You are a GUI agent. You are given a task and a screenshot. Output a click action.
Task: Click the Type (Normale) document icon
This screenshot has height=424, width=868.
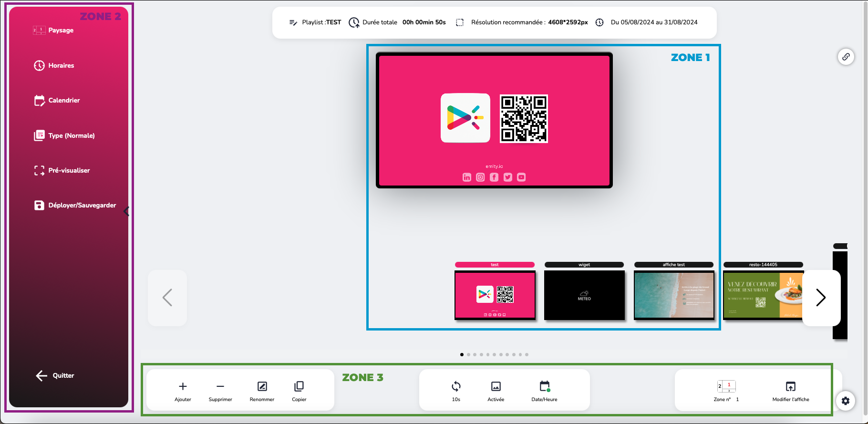(x=39, y=135)
